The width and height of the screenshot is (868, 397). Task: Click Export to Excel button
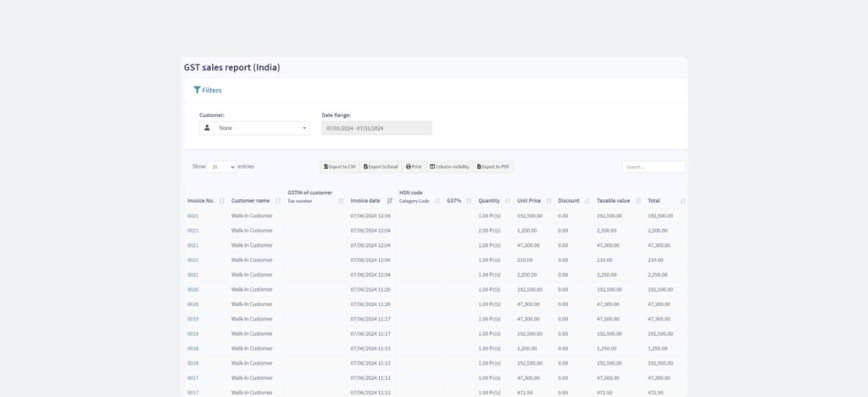coord(381,167)
